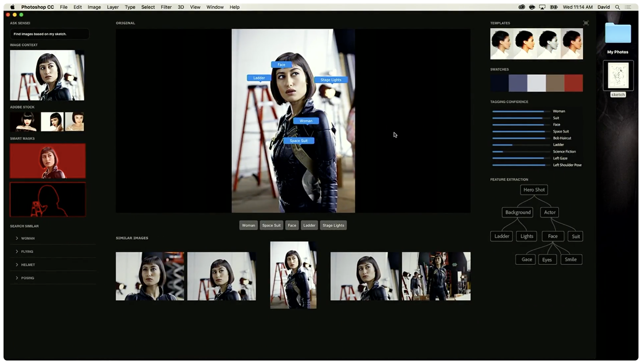Viewport: 642px width, 364px height.
Task: Select the Background feature node
Action: [x=518, y=212]
